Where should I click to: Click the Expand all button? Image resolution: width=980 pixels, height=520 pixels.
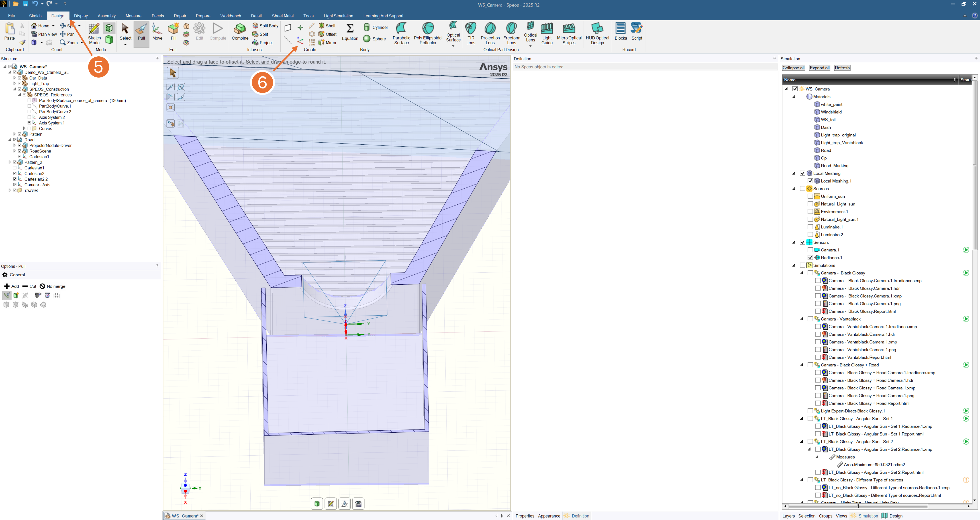coord(819,68)
